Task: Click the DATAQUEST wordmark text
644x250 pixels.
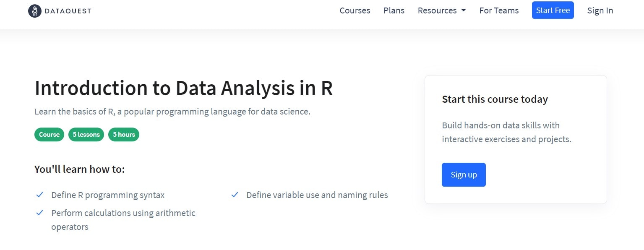Action: tap(68, 11)
